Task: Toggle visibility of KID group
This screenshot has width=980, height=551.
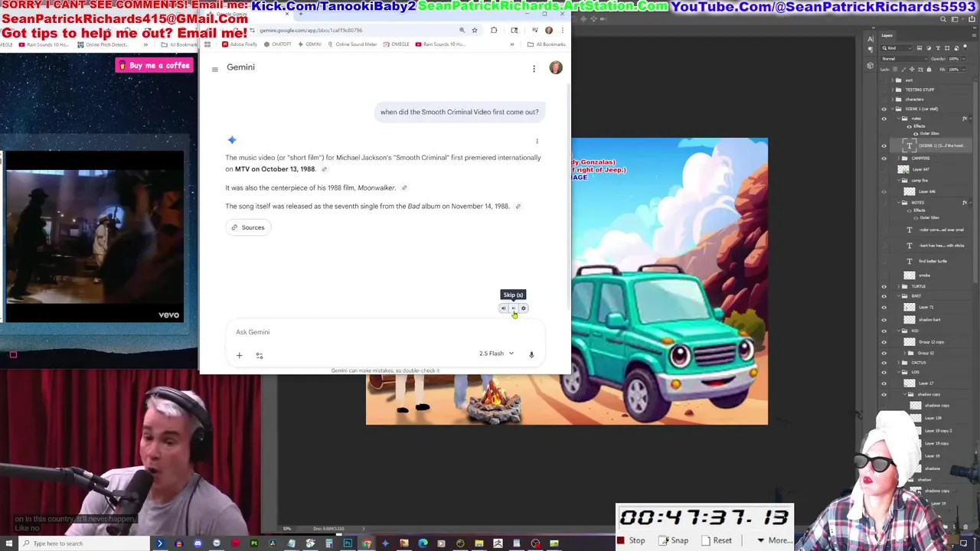Action: (x=884, y=331)
